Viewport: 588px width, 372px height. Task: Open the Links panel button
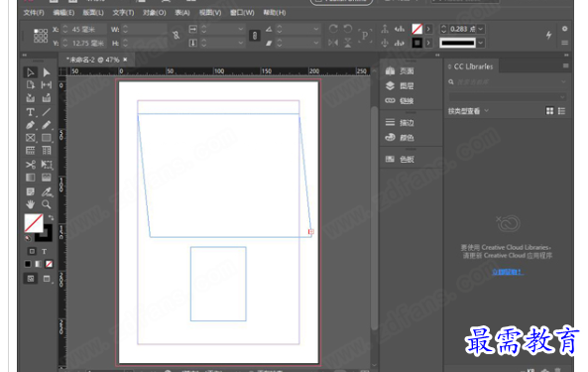(400, 101)
